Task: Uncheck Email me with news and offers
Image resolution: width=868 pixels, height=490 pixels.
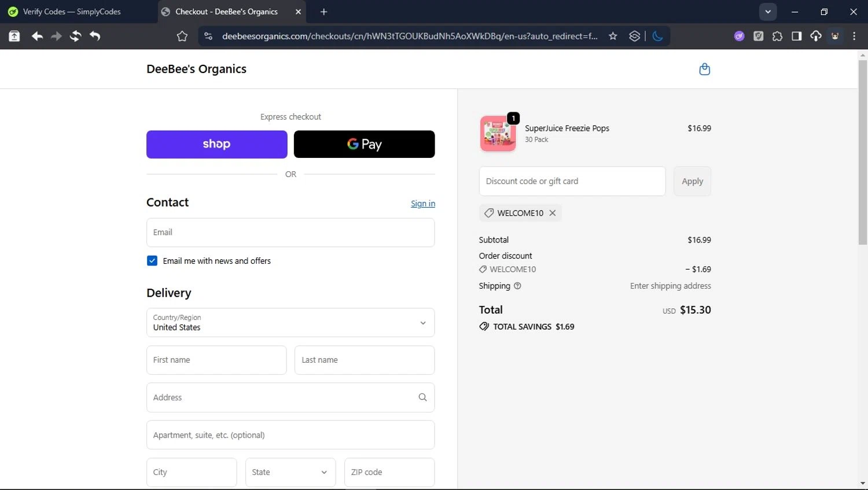Action: 152,261
